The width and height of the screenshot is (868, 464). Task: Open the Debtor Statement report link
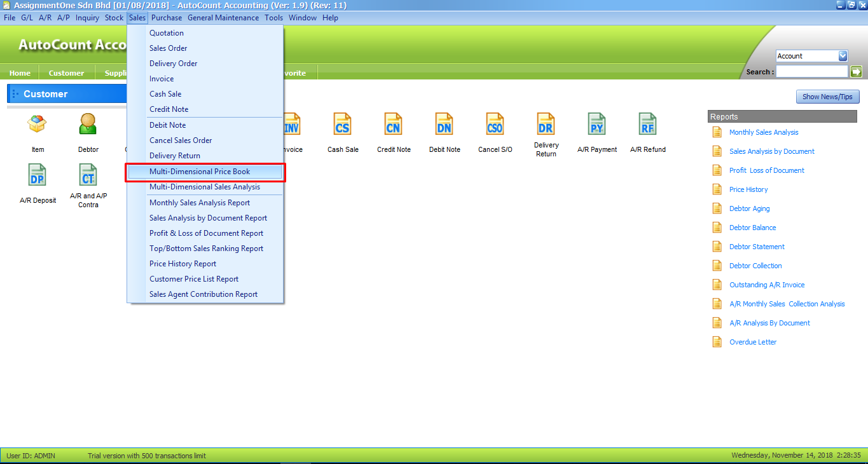[x=757, y=247]
